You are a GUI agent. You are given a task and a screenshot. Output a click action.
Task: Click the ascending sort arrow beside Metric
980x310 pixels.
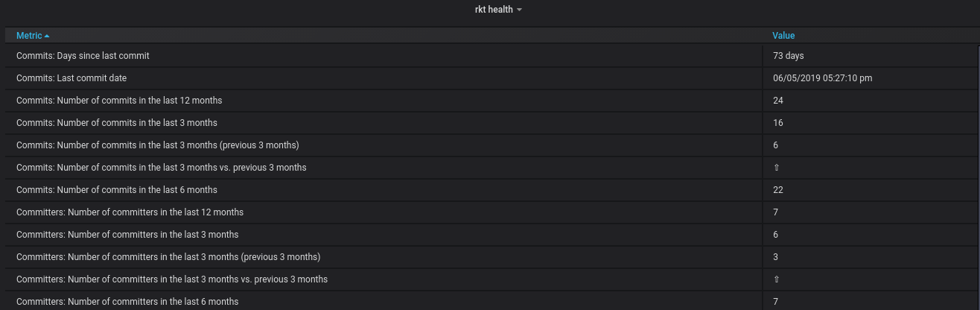coord(47,36)
